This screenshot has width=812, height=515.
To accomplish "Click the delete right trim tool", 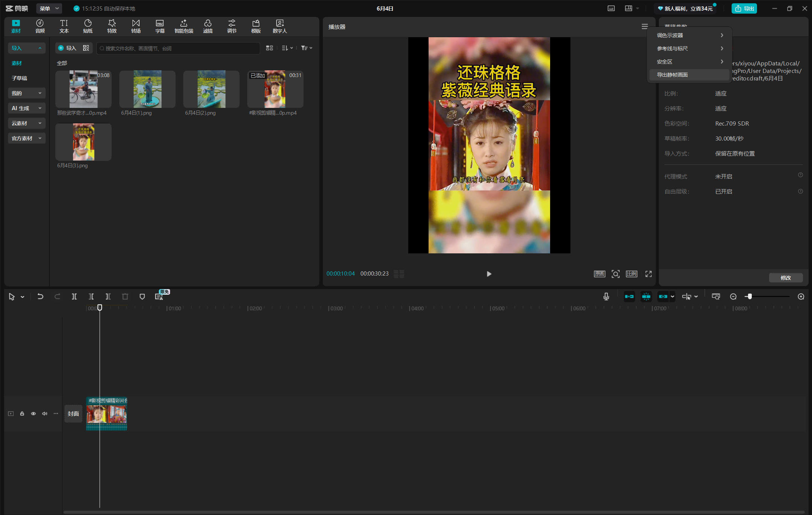I will 108,297.
